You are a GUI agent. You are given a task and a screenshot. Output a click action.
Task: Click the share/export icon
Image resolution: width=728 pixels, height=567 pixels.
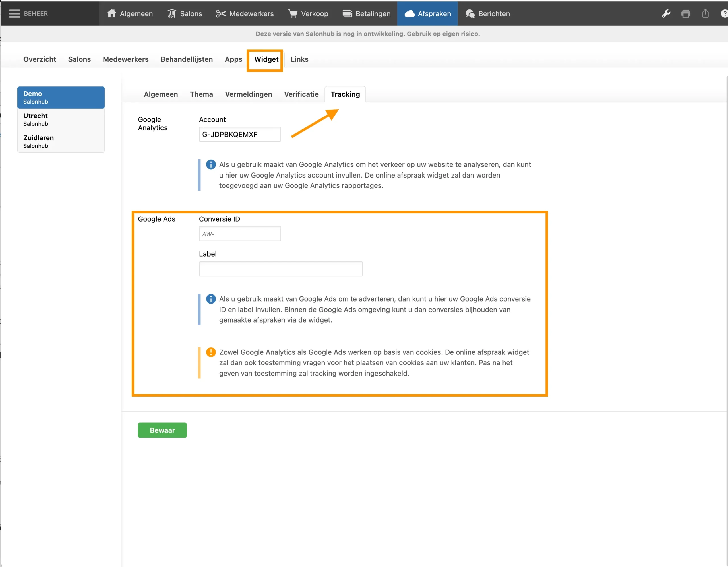[705, 14]
